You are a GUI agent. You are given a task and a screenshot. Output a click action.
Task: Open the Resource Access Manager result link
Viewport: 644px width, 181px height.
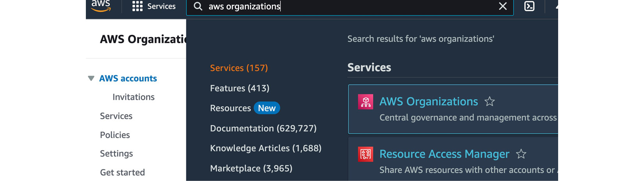click(x=444, y=154)
